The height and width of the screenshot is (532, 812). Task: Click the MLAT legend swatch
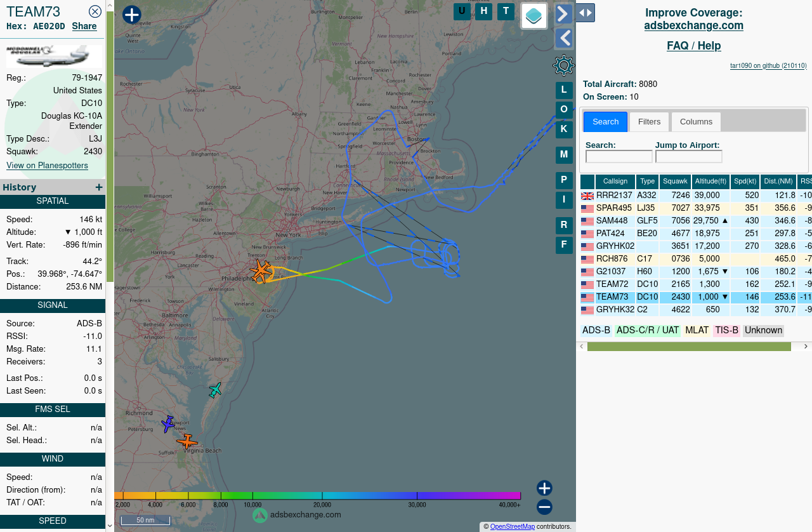pos(697,331)
